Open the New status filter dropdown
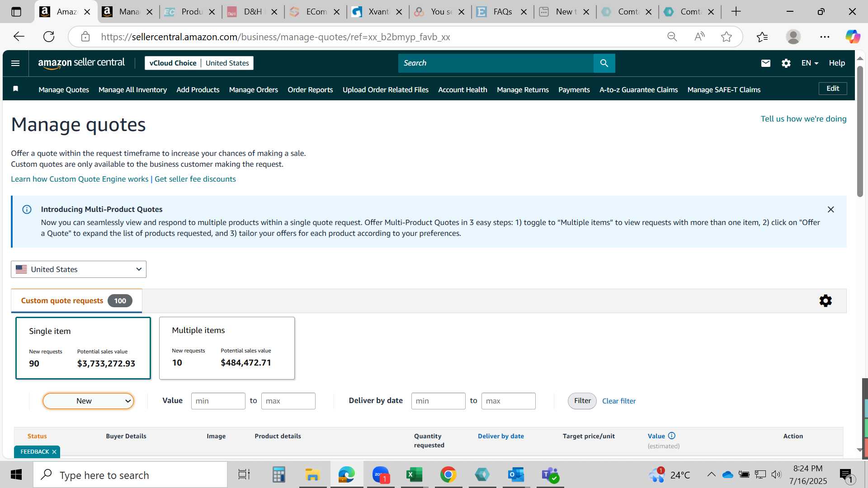This screenshot has height=488, width=868. 88,401
